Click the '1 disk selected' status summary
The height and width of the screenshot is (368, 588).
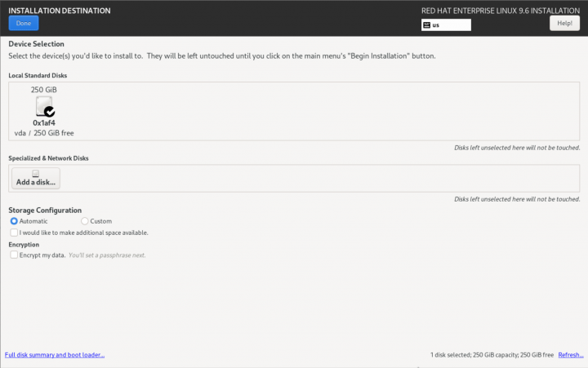tap(492, 355)
